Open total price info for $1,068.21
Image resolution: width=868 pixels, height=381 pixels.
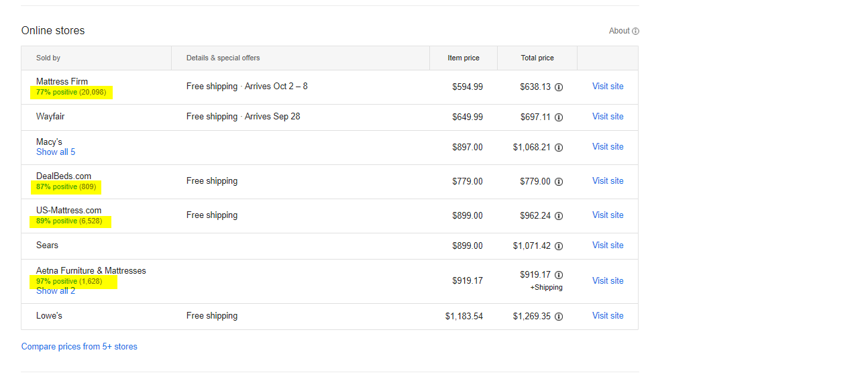[559, 148]
